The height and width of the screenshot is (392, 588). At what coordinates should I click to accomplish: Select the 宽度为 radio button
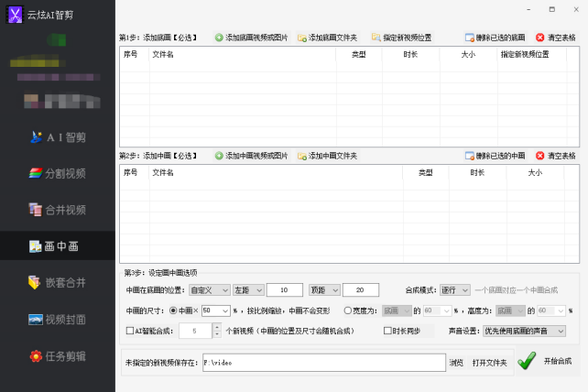click(348, 310)
